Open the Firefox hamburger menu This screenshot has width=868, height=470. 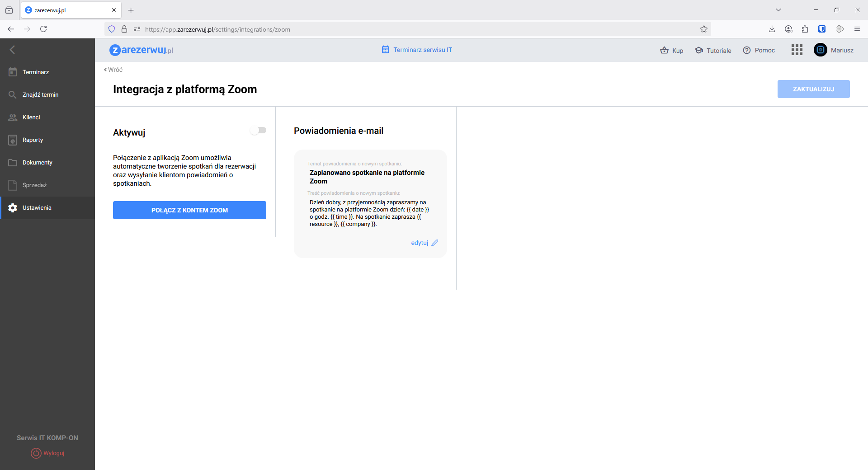coord(857,29)
